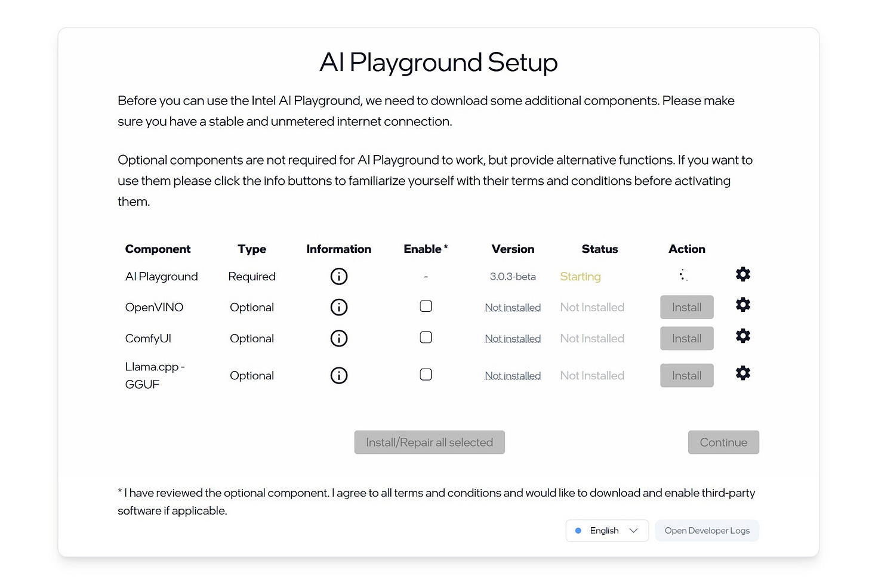Image resolution: width=869 pixels, height=588 pixels.
Task: Click the 'Type' column header
Action: [252, 249]
